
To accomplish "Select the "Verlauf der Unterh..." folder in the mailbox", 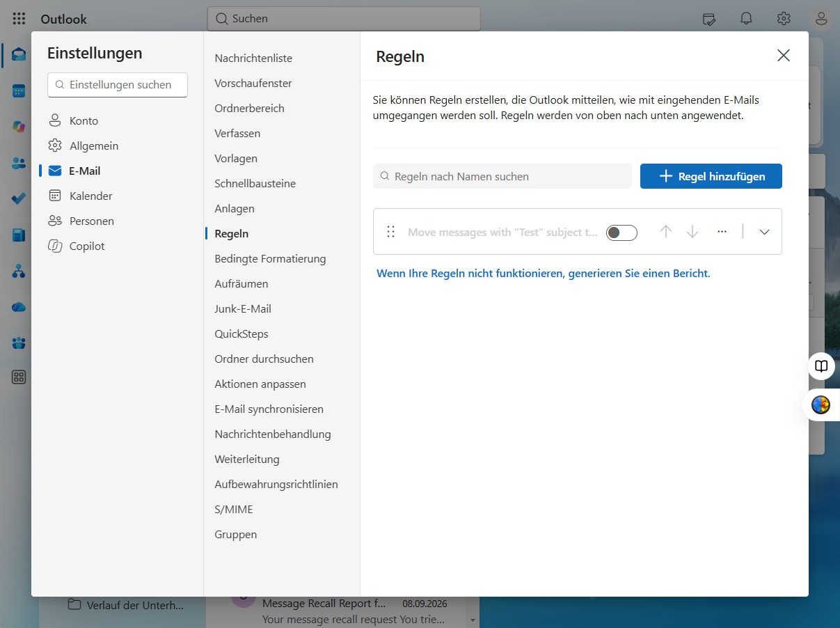I will 125,605.
